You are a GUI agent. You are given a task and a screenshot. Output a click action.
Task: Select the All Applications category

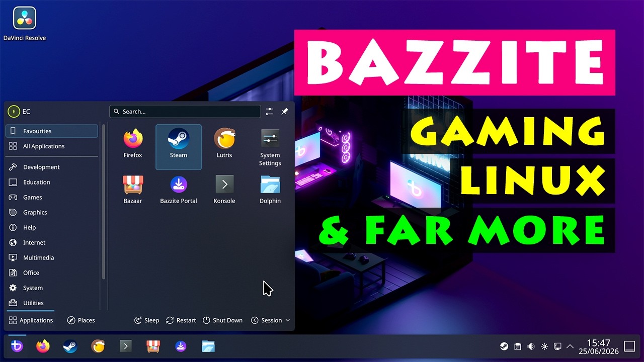[x=52, y=146]
